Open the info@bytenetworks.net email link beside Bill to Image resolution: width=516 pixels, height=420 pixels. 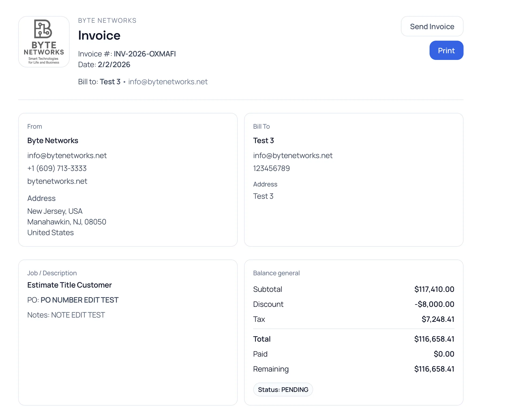(x=168, y=82)
